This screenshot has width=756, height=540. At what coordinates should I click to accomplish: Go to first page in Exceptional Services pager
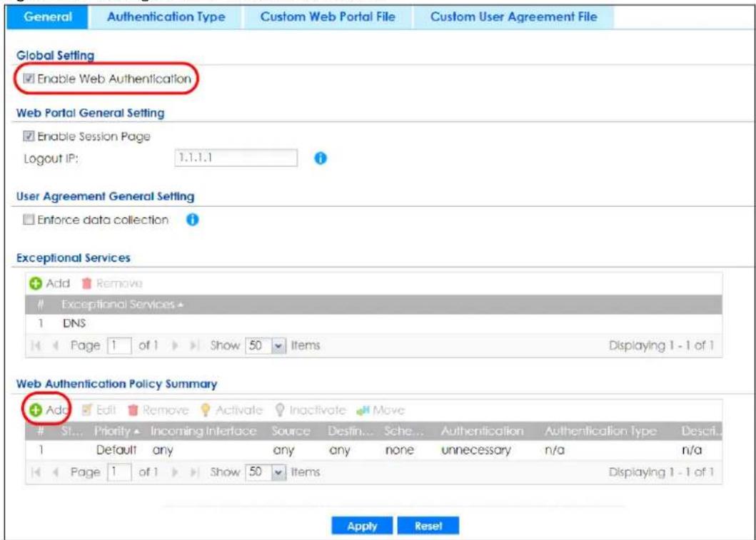tap(36, 345)
